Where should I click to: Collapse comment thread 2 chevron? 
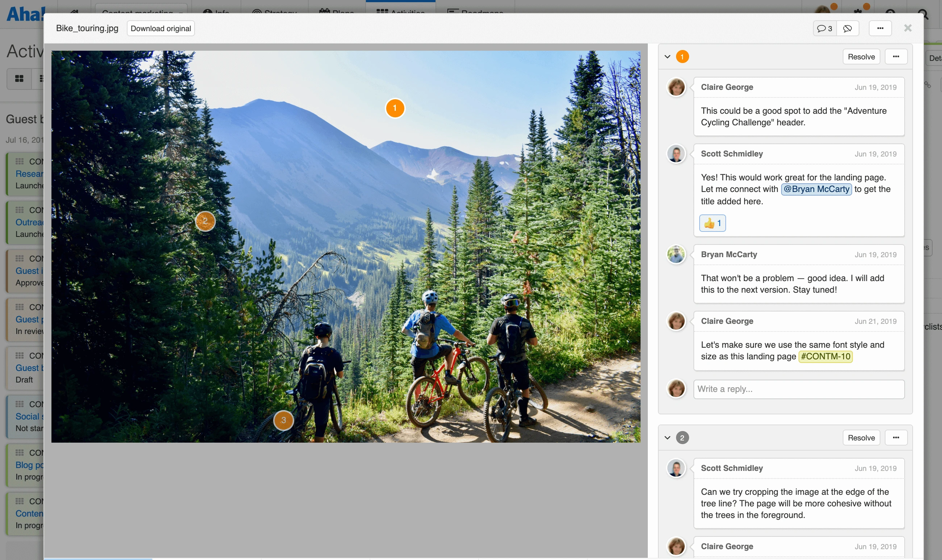click(667, 438)
